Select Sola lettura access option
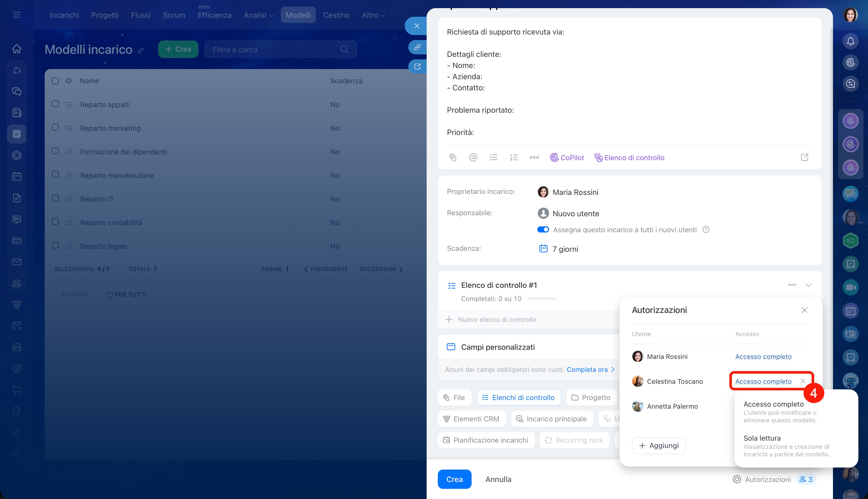Image resolution: width=868 pixels, height=499 pixels. pyautogui.click(x=762, y=438)
